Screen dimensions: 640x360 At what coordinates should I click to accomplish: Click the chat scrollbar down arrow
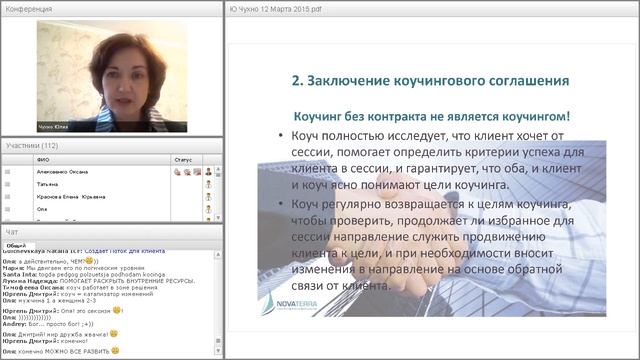218,351
